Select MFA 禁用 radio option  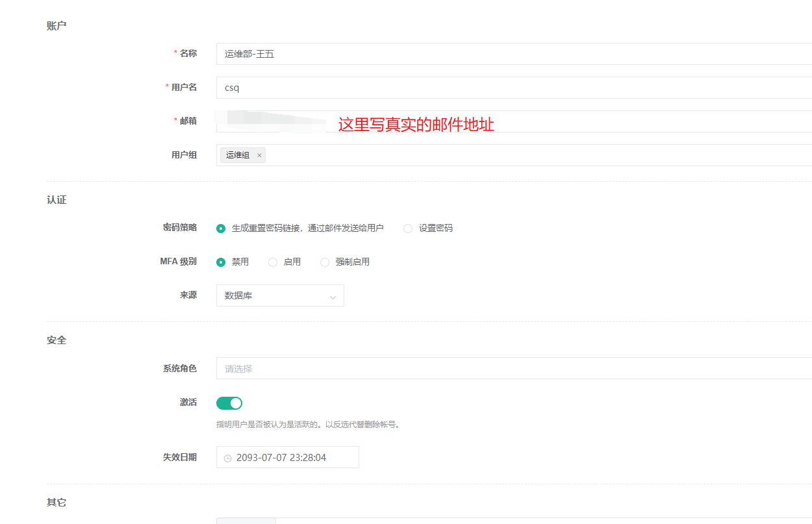point(221,262)
